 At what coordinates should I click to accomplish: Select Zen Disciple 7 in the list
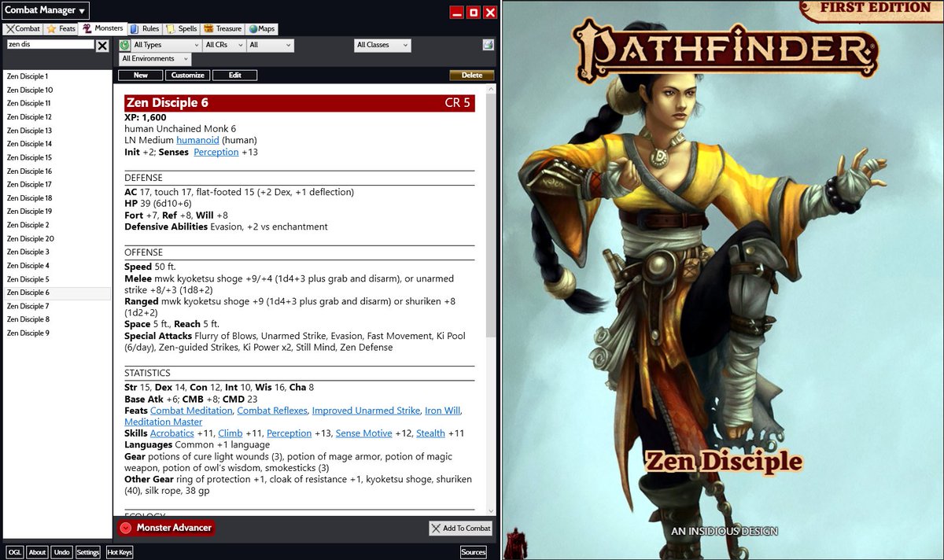tap(57, 306)
